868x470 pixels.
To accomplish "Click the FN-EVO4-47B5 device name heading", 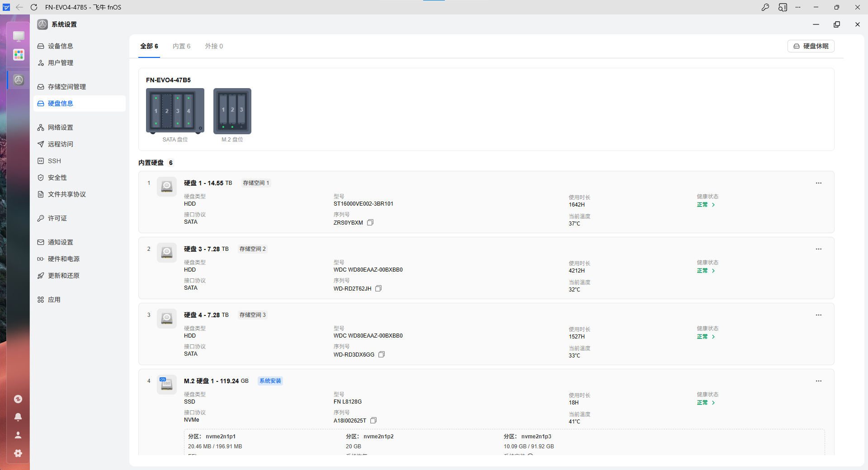I will (x=168, y=80).
